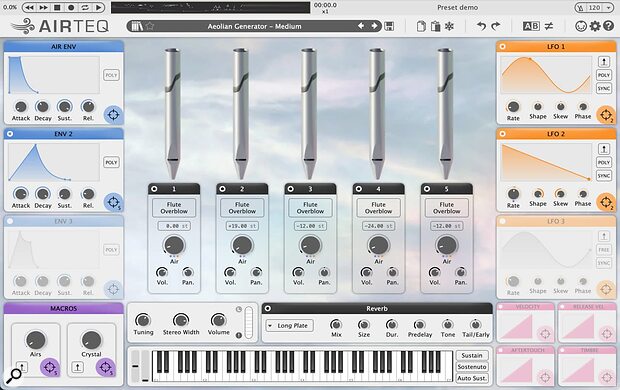Screen dimensions: 620x390
Task: Click the redo arrow icon
Action: click(x=495, y=27)
